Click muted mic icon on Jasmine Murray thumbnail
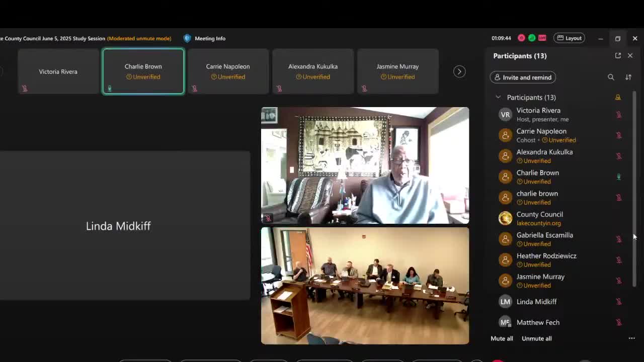Image resolution: width=644 pixels, height=362 pixels. pyautogui.click(x=364, y=88)
